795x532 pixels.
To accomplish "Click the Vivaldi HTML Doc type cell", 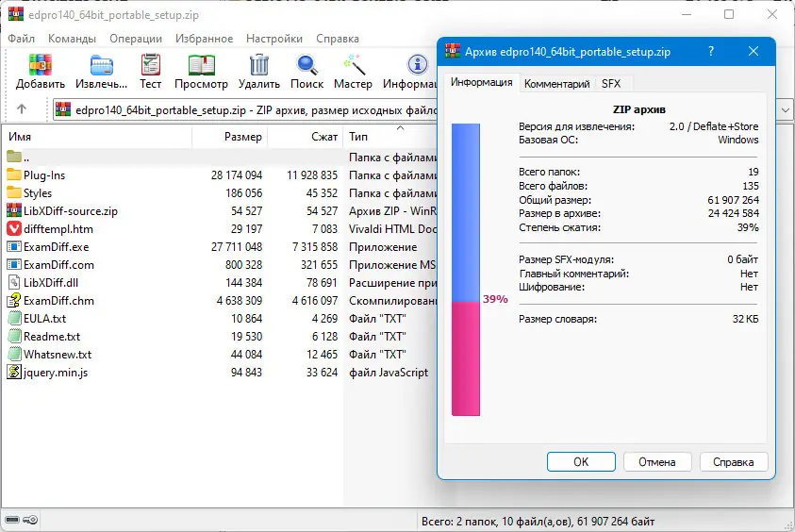I will 392,229.
